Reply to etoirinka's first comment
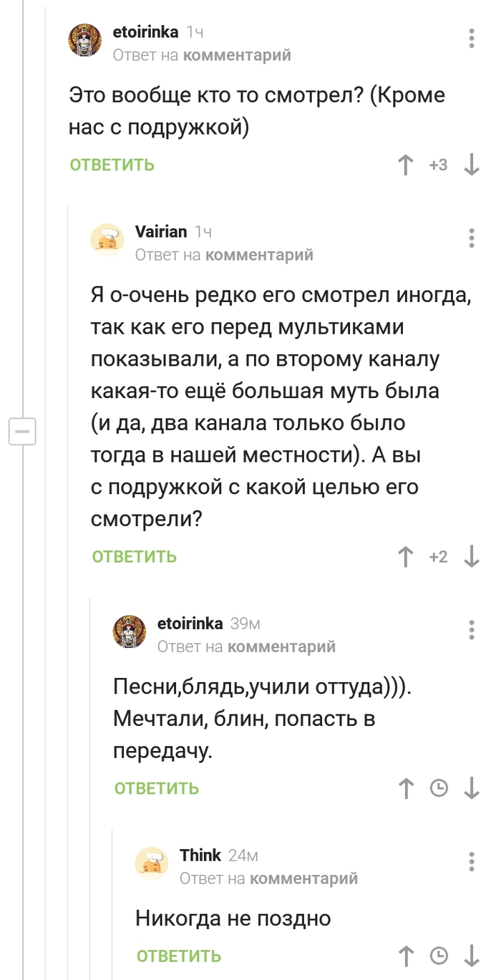 pyautogui.click(x=112, y=165)
